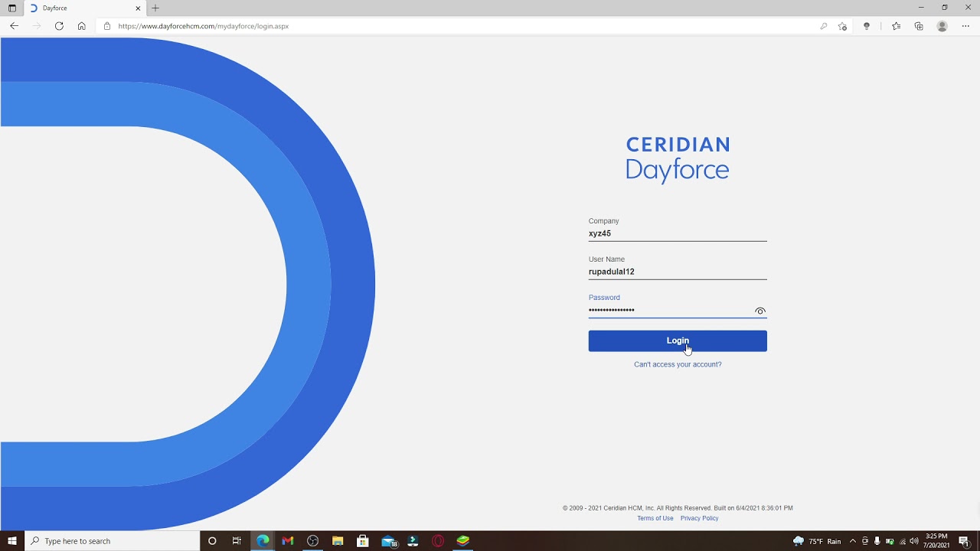Select the Dayforce browser tab
980x551 pixels.
tap(84, 8)
